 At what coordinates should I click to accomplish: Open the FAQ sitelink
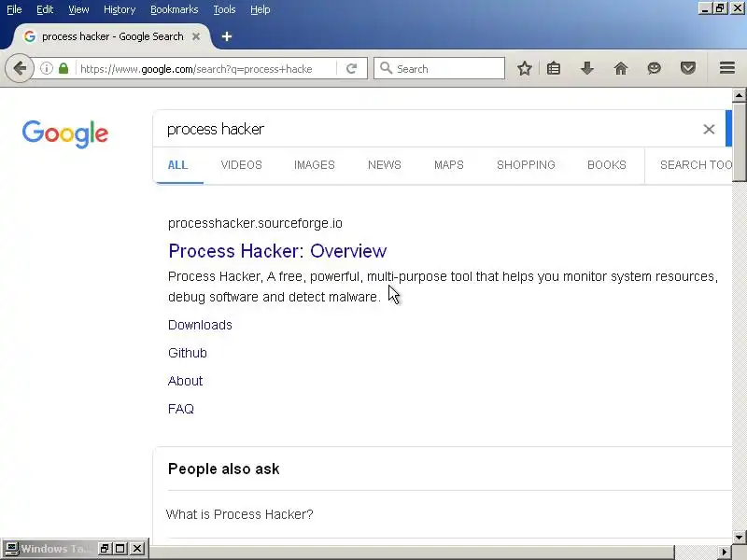(181, 409)
